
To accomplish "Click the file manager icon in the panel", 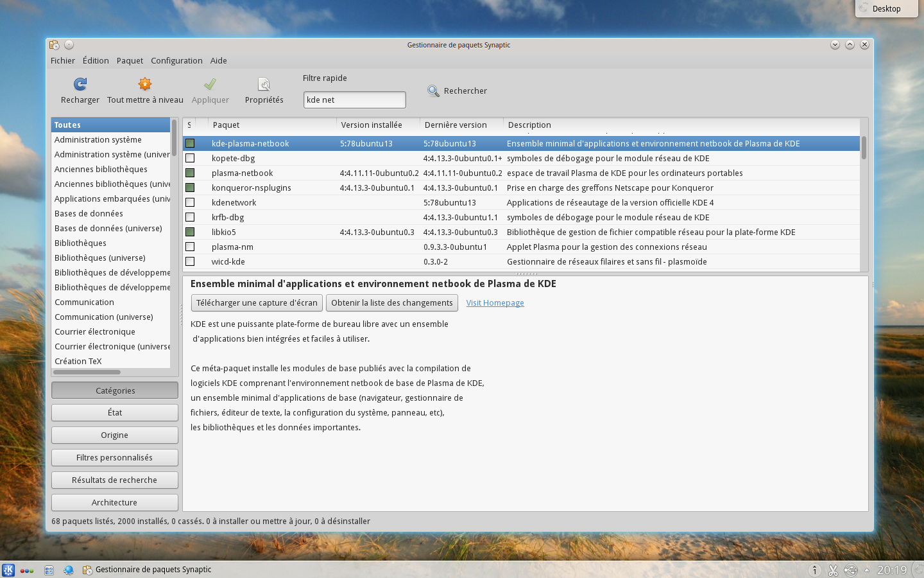I will pos(49,570).
